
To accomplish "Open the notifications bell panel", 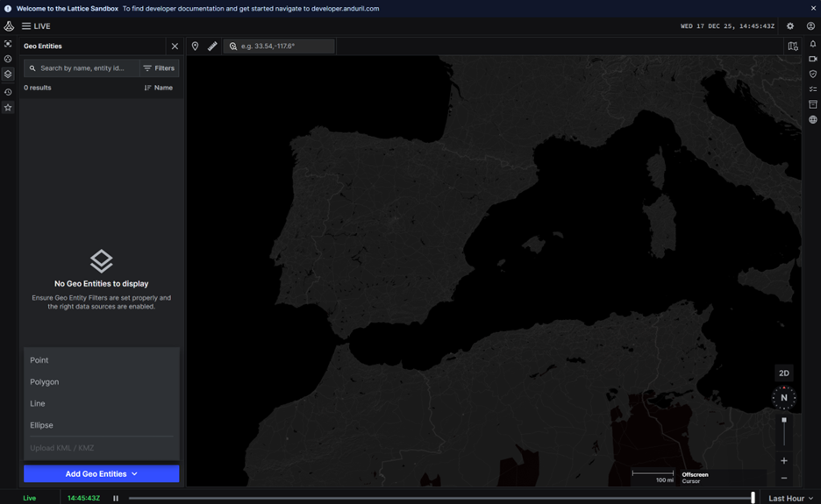I will click(x=813, y=44).
